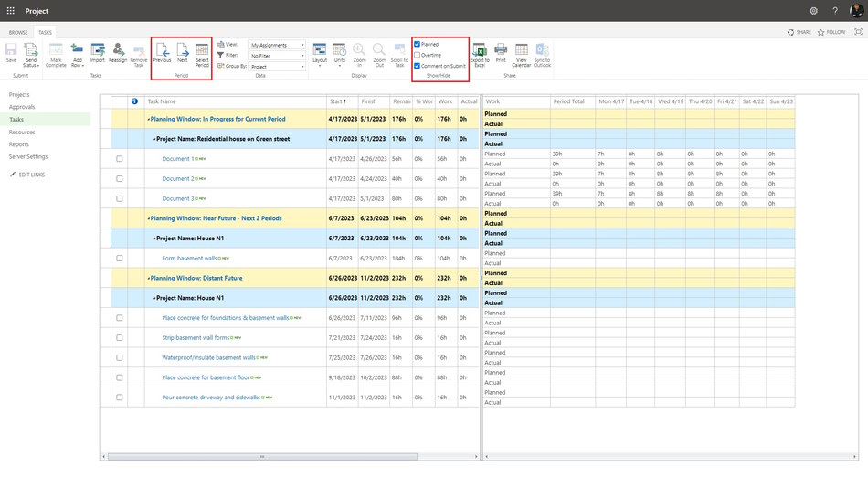Open the Form basement walls task link
Screen dimensions: 868x488
tap(189, 258)
